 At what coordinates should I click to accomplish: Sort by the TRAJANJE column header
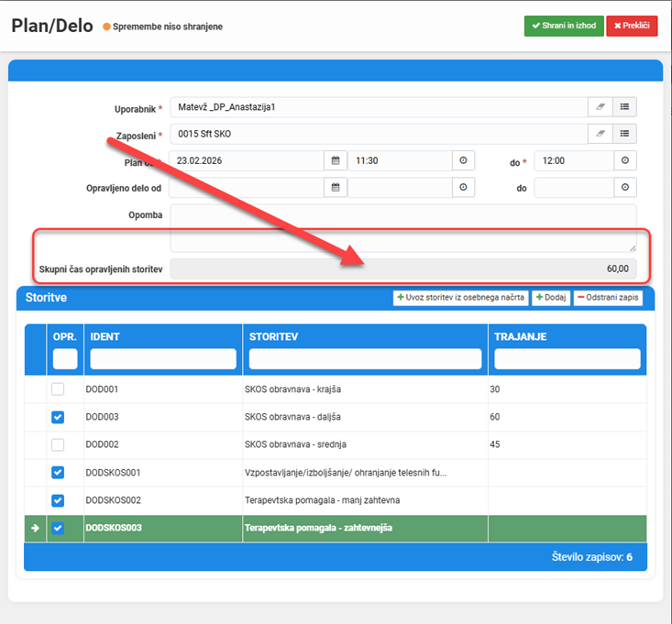(521, 336)
